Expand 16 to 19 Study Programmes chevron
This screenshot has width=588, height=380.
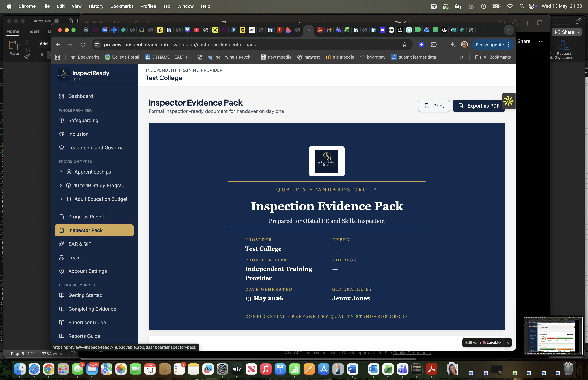tap(61, 185)
